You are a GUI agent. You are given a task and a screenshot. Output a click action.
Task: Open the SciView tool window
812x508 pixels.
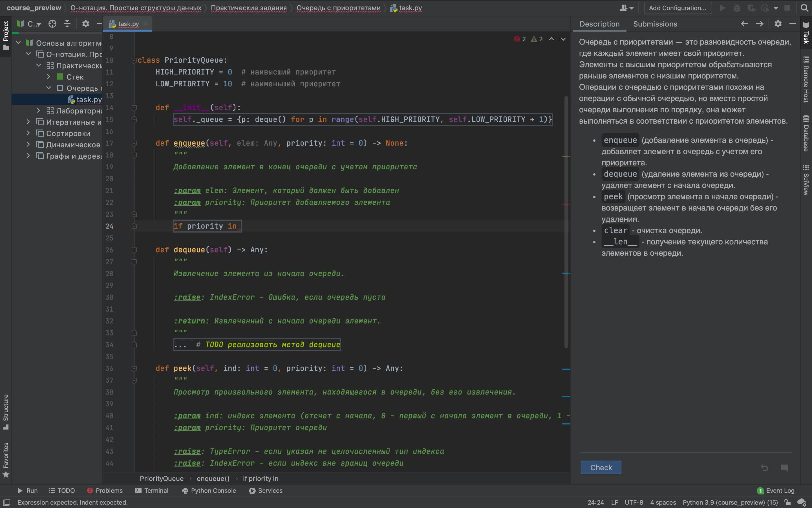(806, 179)
